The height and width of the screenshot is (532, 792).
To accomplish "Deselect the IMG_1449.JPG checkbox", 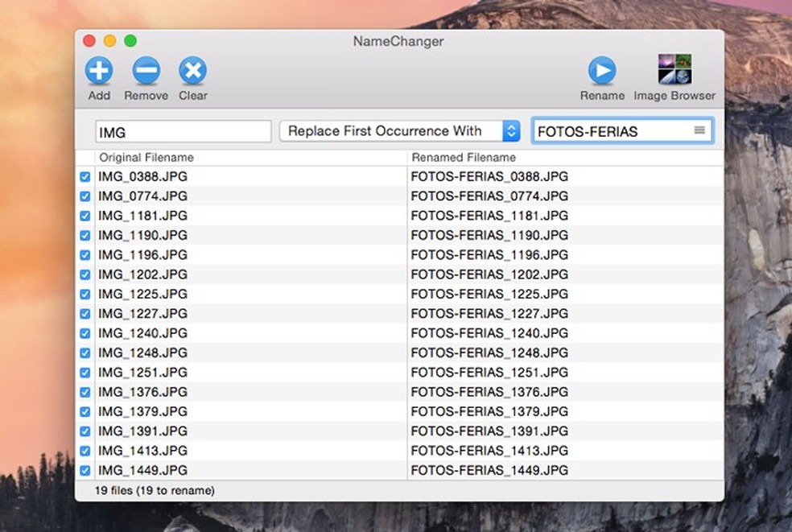I will (x=85, y=471).
